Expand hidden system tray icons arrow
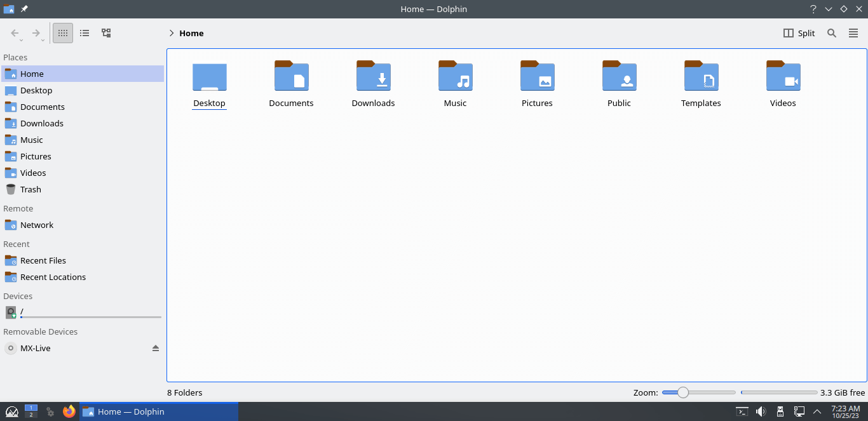868x421 pixels. (817, 411)
